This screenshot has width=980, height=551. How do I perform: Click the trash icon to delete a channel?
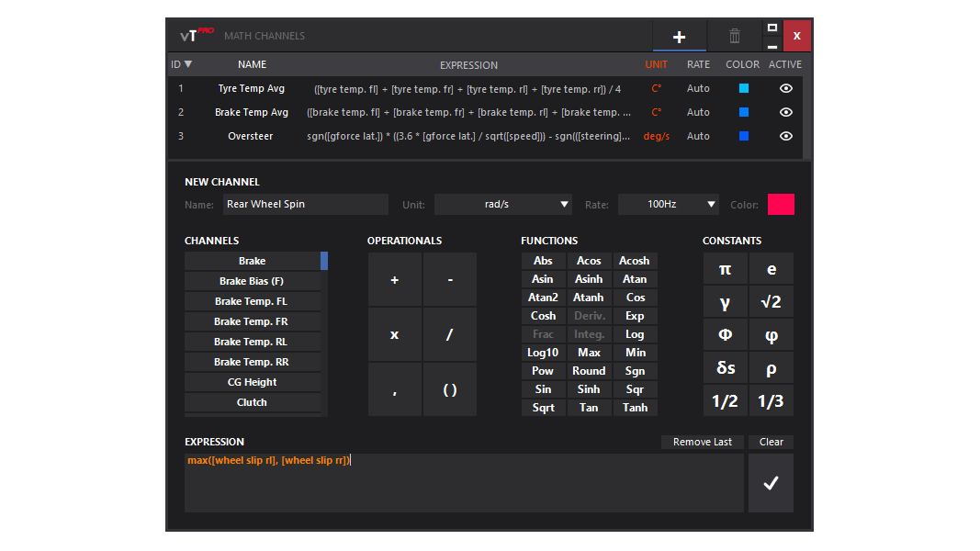pos(734,35)
